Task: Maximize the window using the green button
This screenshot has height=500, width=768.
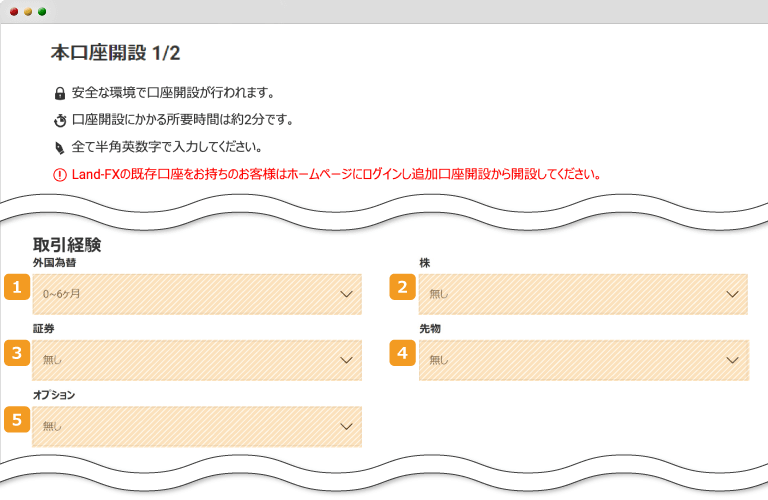Action: (x=41, y=11)
